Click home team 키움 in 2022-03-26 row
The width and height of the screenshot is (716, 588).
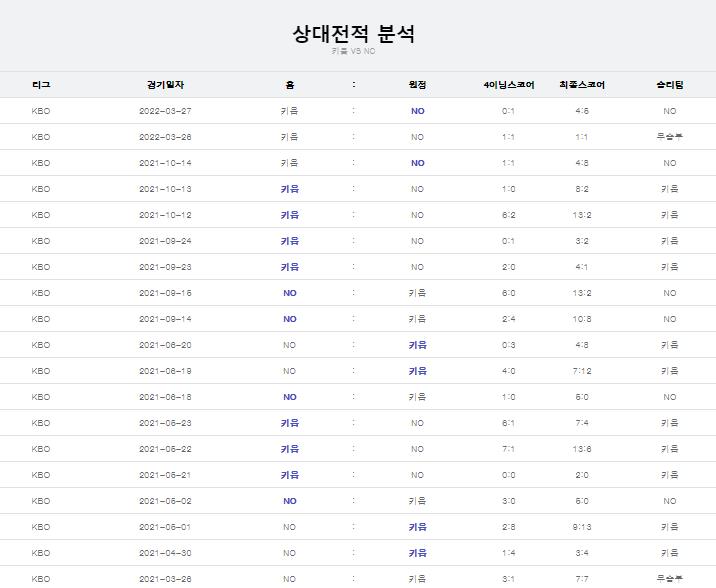click(x=290, y=137)
